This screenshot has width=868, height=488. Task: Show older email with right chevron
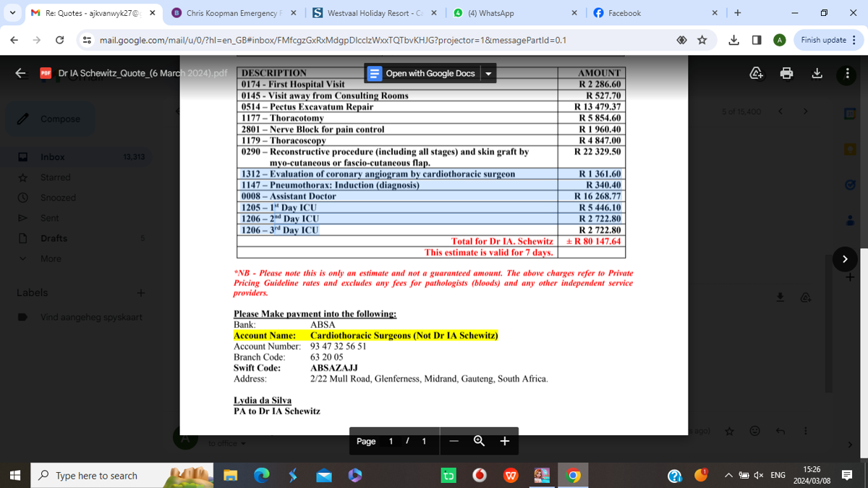click(x=804, y=112)
